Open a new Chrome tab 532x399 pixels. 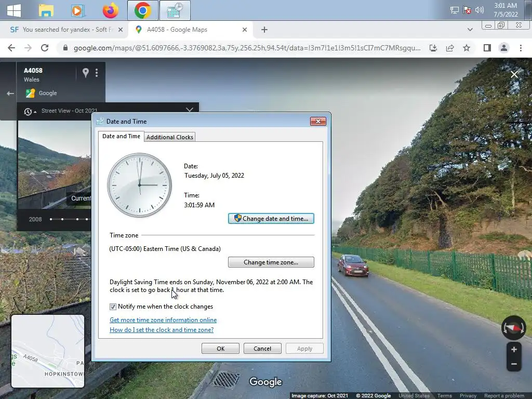pyautogui.click(x=264, y=30)
